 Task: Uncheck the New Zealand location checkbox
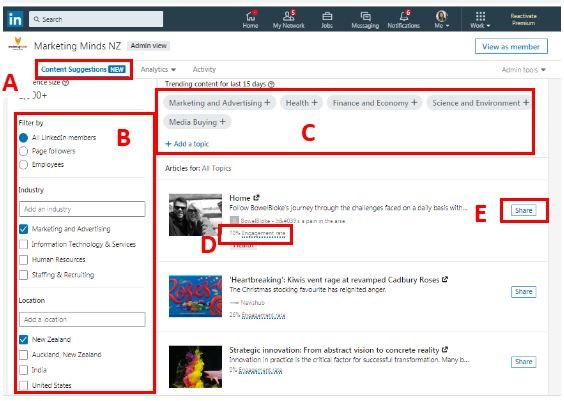tap(23, 340)
